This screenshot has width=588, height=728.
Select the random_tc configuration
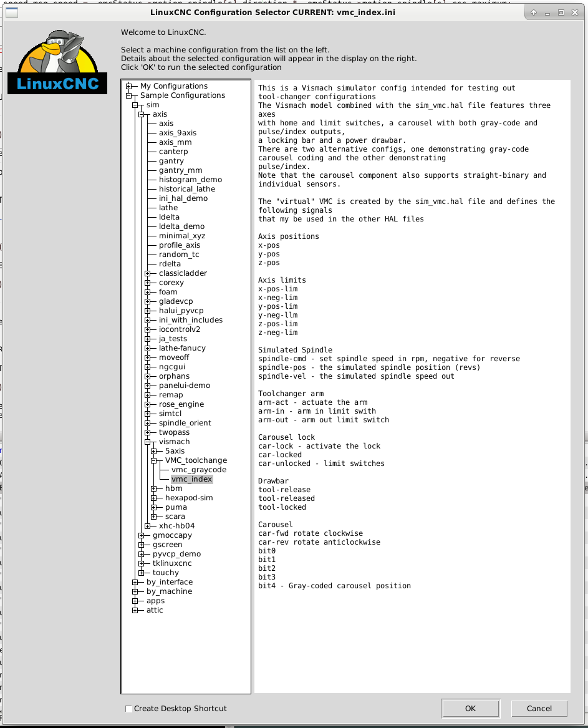coord(179,255)
